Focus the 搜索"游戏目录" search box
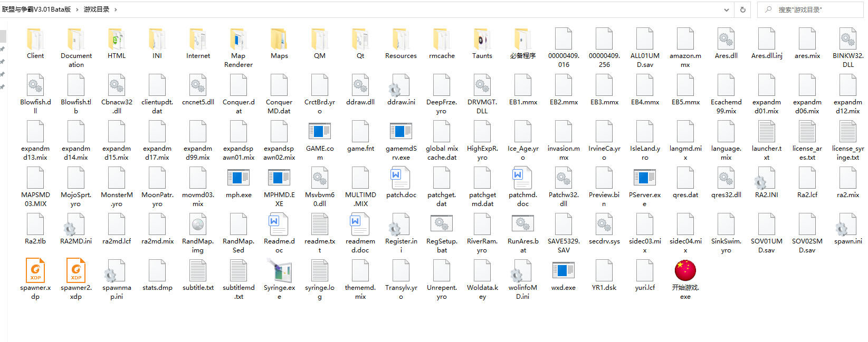The width and height of the screenshot is (868, 342). (811, 9)
